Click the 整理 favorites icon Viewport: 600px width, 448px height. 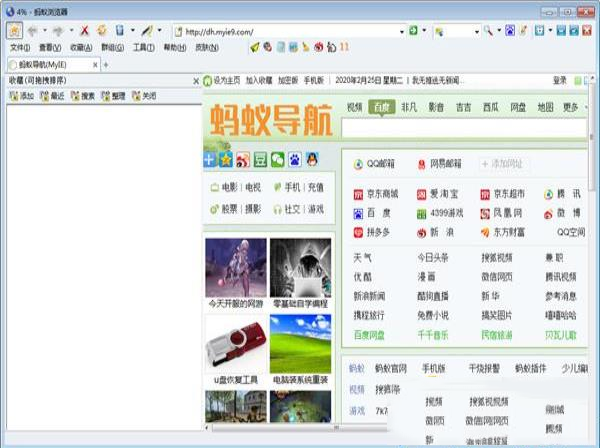(x=106, y=96)
